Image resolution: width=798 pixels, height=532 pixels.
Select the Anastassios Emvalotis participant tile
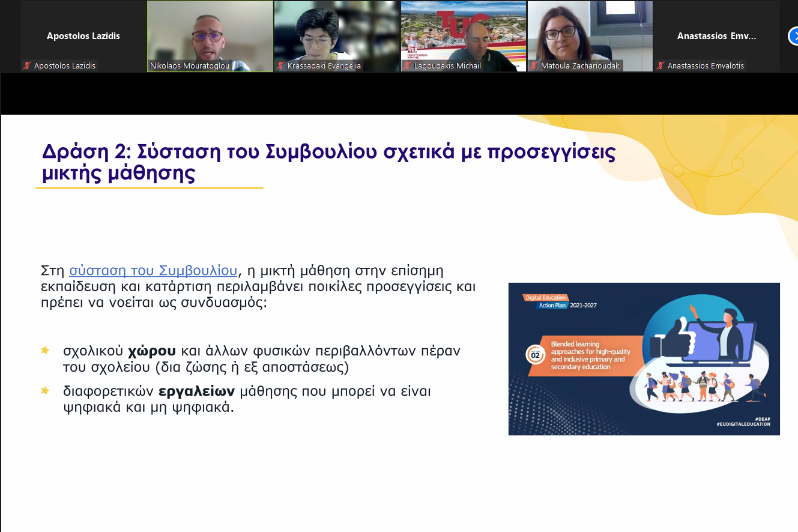point(716,36)
